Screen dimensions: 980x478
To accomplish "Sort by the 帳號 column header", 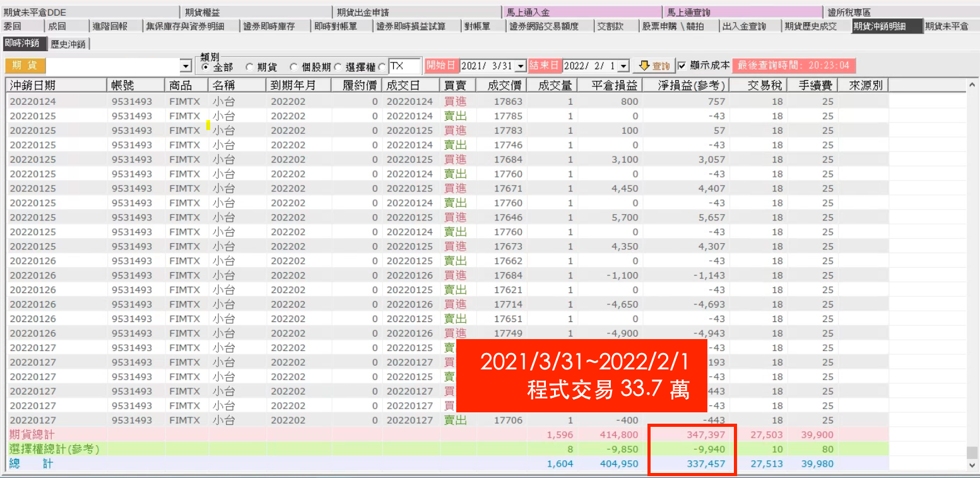I will pyautogui.click(x=136, y=85).
